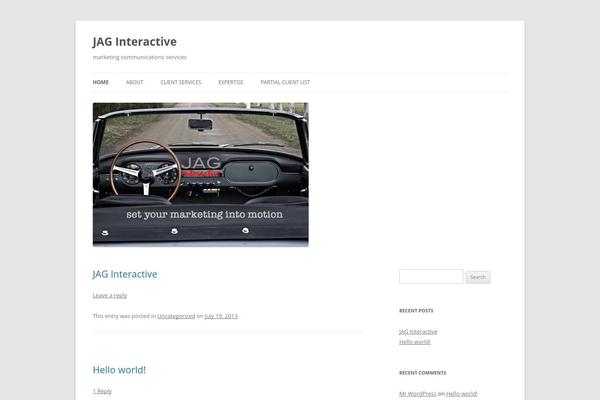Viewport: 600px width, 400px height.
Task: Click Leave a reply link
Action: pyautogui.click(x=110, y=295)
